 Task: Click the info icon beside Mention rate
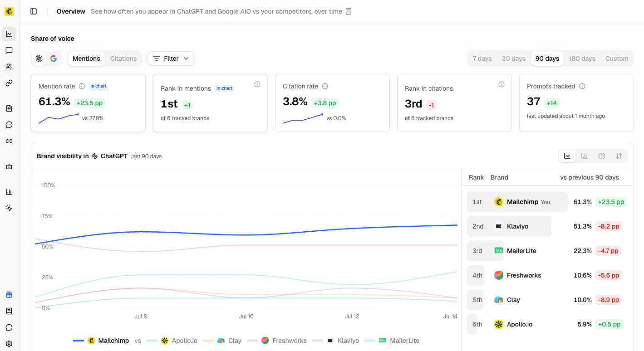point(82,86)
